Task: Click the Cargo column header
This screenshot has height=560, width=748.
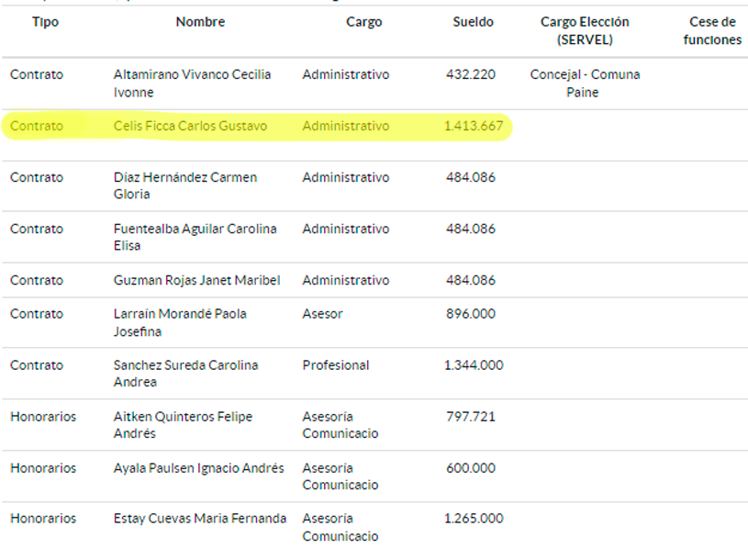Action: (x=364, y=22)
